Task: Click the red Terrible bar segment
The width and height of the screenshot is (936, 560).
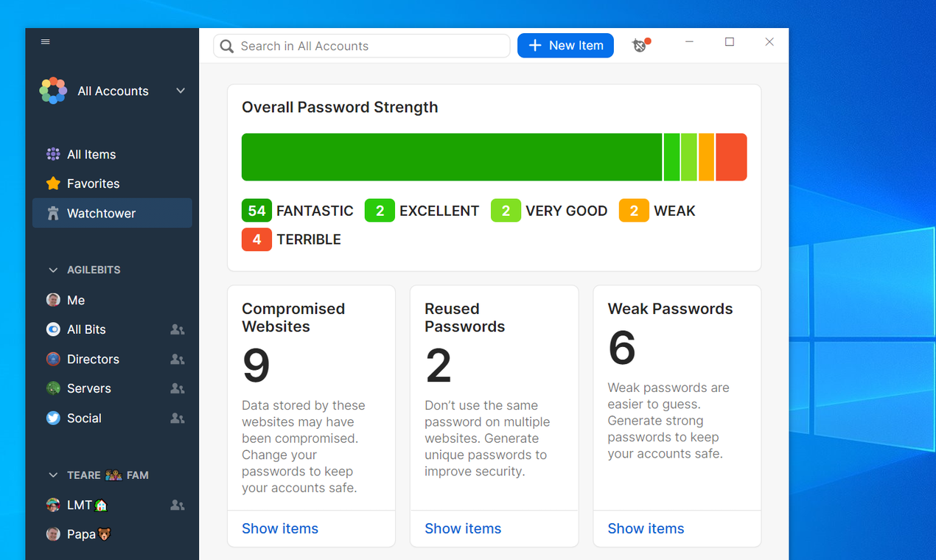Action: (x=731, y=157)
